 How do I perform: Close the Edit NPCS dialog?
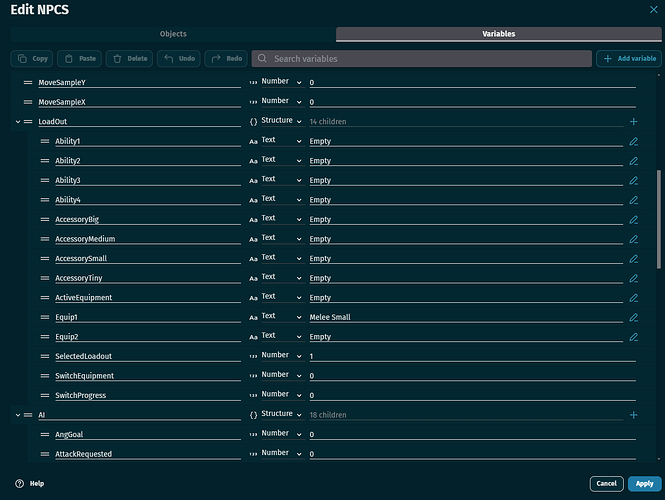tap(654, 9)
